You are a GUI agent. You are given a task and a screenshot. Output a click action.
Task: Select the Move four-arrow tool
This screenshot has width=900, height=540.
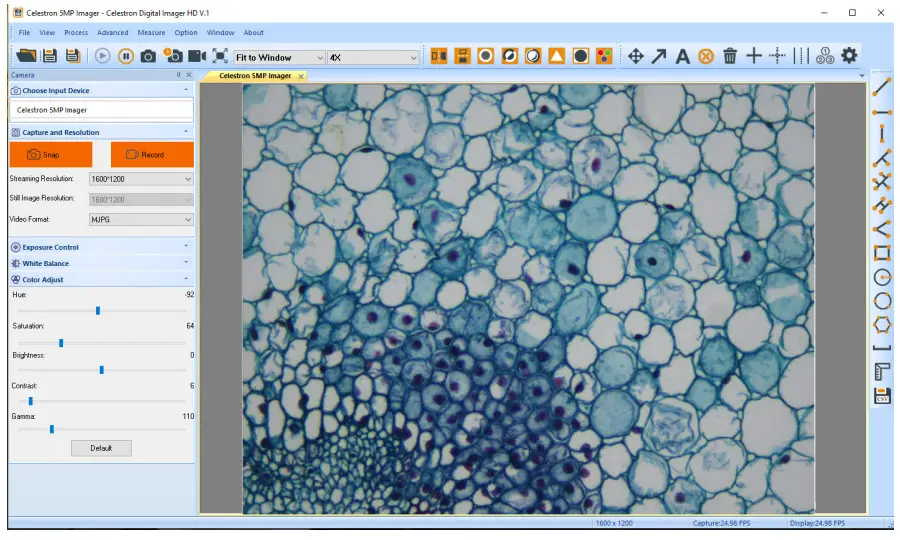(x=635, y=56)
